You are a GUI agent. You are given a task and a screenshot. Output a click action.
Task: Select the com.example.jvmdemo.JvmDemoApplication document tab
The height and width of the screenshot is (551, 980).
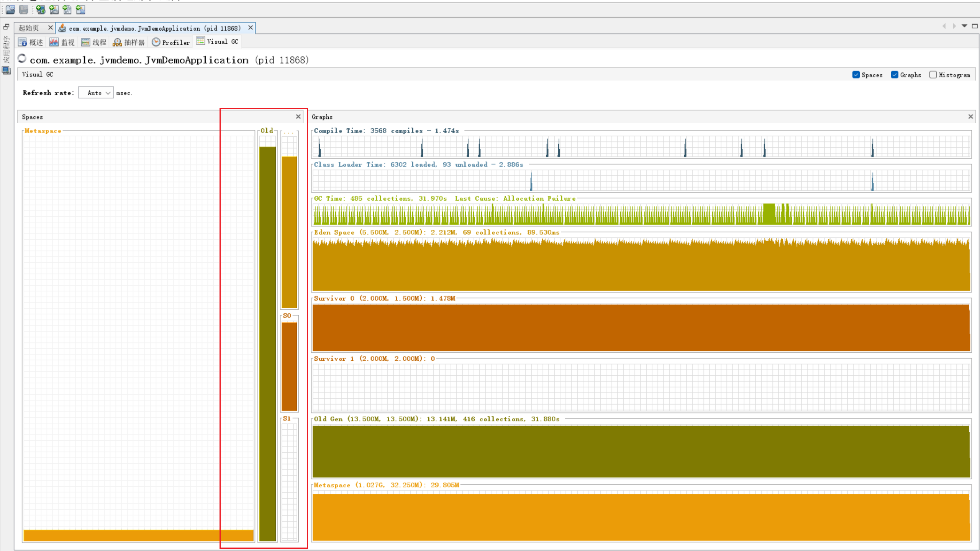pos(155,28)
